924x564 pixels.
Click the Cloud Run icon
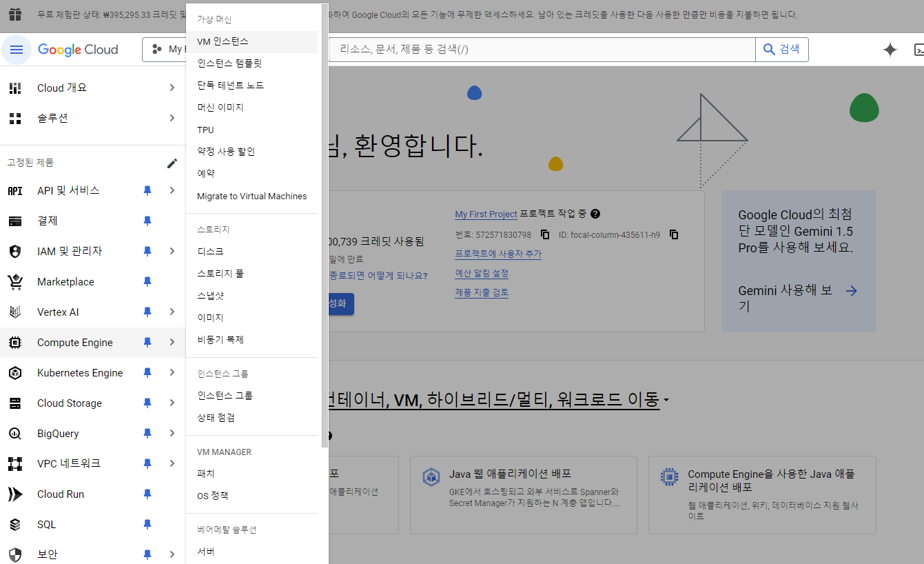click(15, 494)
